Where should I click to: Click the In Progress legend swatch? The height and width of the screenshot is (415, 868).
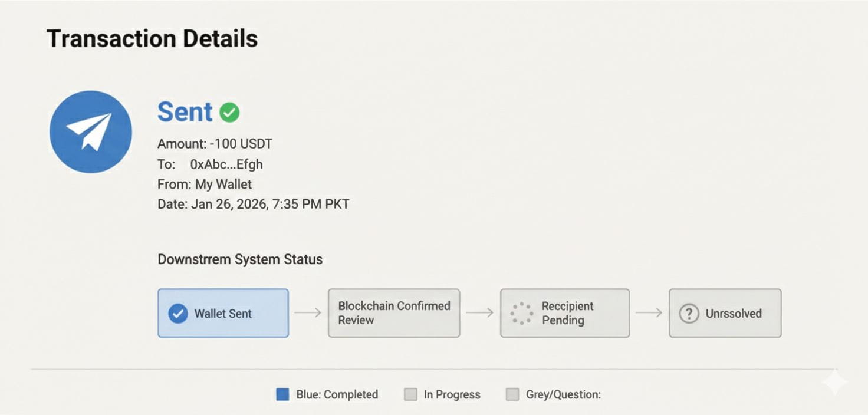410,394
